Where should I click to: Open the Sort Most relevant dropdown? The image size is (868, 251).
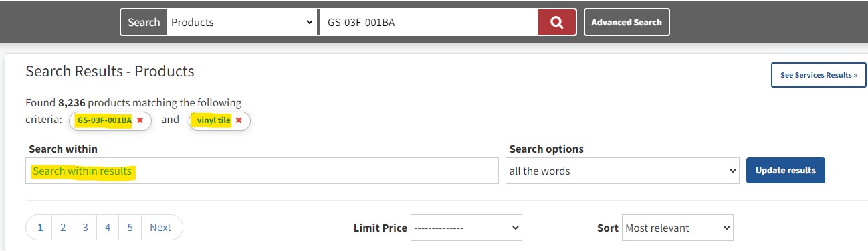tap(677, 228)
